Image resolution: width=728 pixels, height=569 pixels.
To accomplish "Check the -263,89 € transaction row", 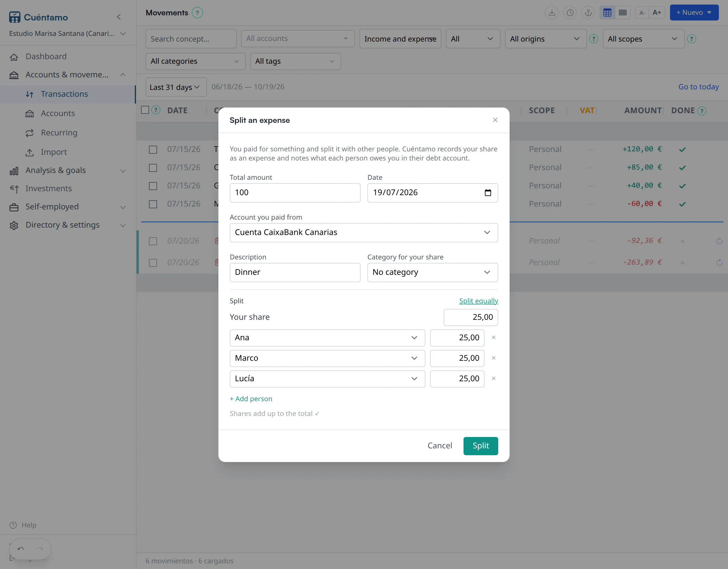I will click(x=153, y=263).
